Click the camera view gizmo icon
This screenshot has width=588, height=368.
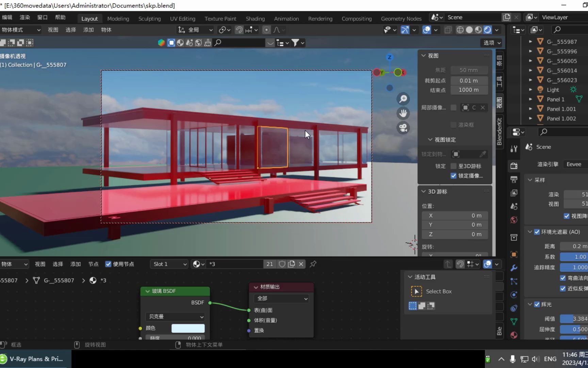click(x=403, y=128)
